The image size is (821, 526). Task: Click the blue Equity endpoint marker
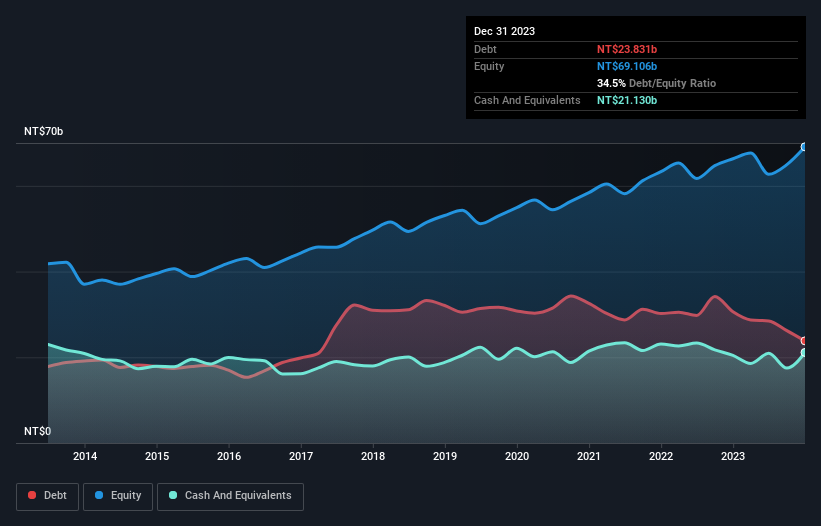click(805, 147)
